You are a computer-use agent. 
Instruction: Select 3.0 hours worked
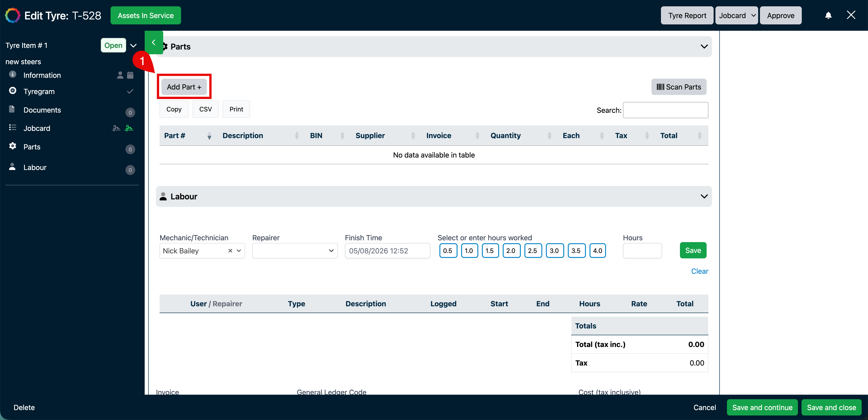coord(555,251)
